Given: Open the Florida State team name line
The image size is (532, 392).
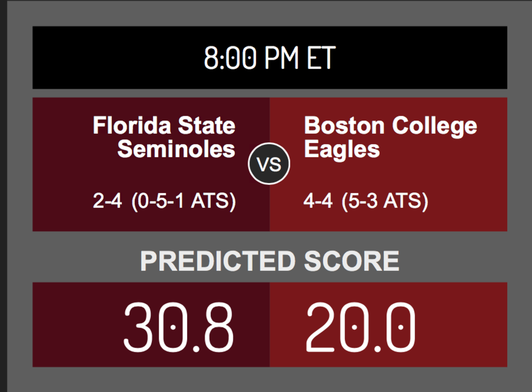Looking at the screenshot, I should click(x=164, y=126).
